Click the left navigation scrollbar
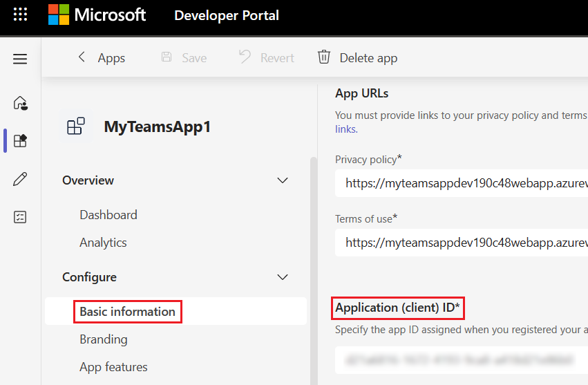The image size is (588, 385). (314, 270)
